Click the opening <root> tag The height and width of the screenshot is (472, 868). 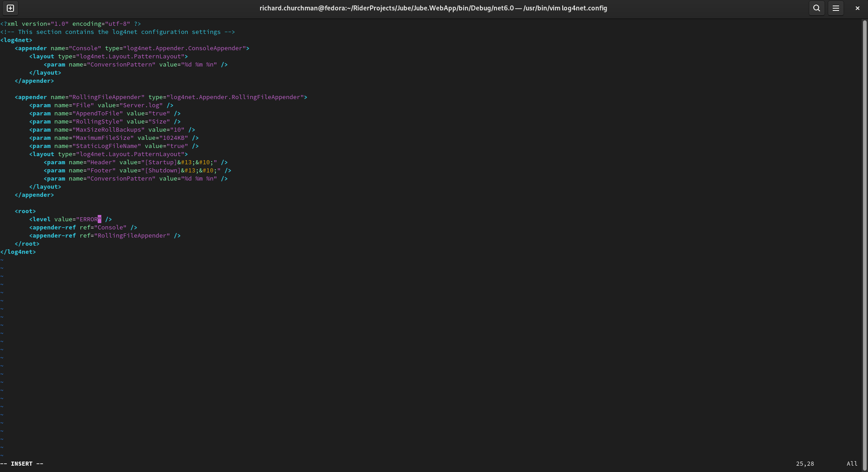25,211
